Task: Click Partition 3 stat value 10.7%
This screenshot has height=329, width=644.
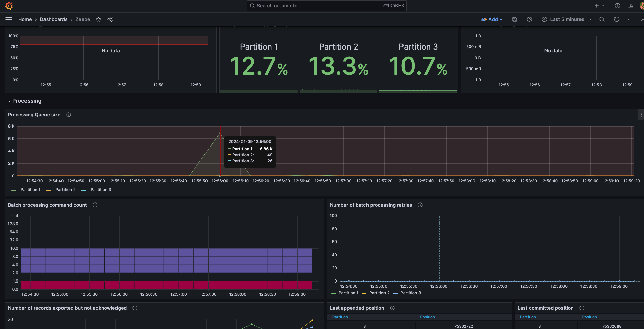Action: pos(418,66)
